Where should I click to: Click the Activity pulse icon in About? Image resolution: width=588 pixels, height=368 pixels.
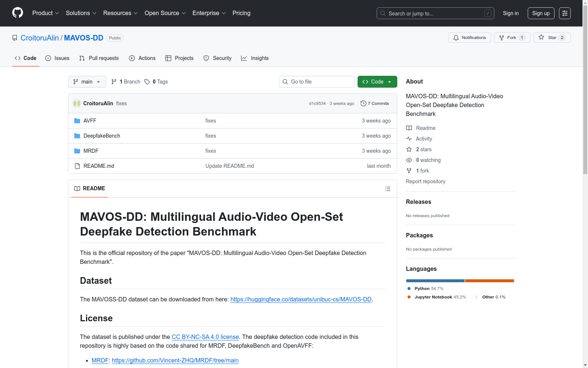pyautogui.click(x=409, y=139)
